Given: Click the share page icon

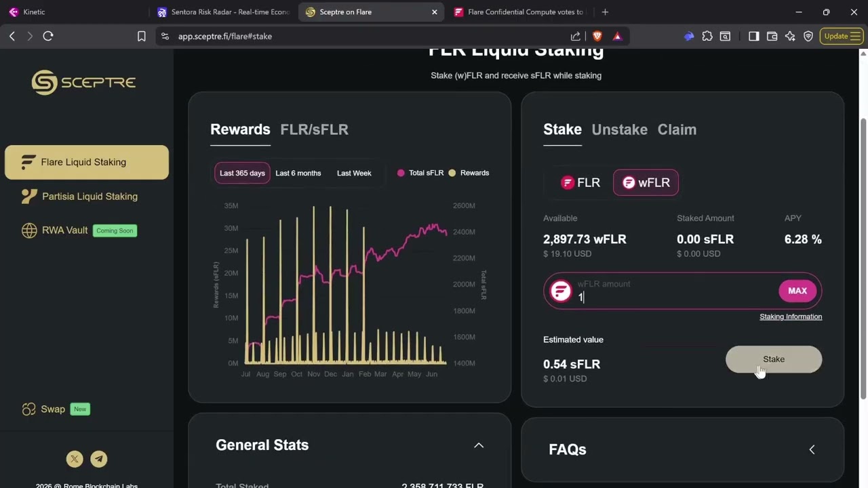Looking at the screenshot, I should pos(576,36).
